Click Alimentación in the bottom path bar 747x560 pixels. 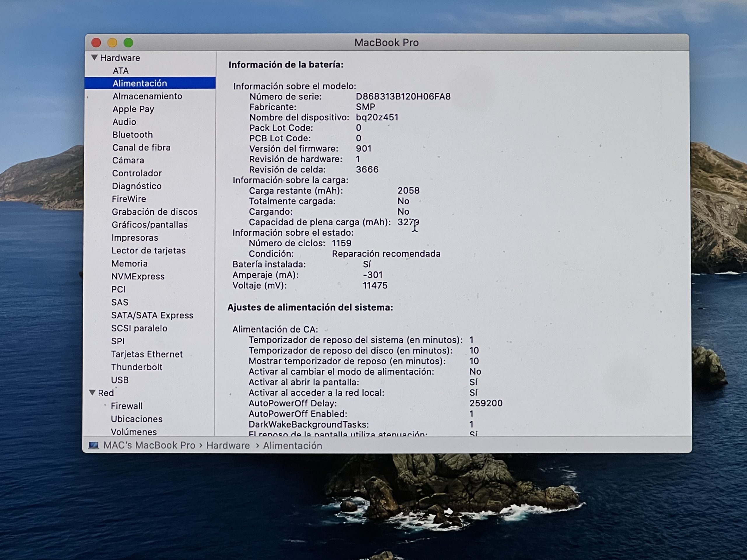[292, 446]
